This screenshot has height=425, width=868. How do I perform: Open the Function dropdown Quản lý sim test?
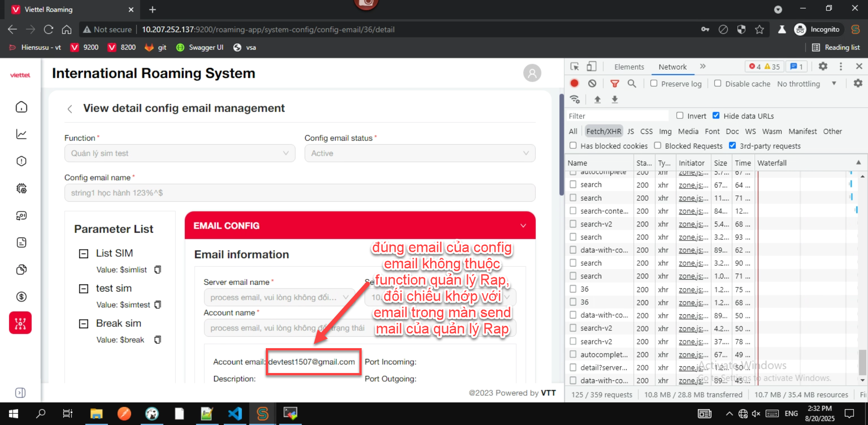coord(179,153)
